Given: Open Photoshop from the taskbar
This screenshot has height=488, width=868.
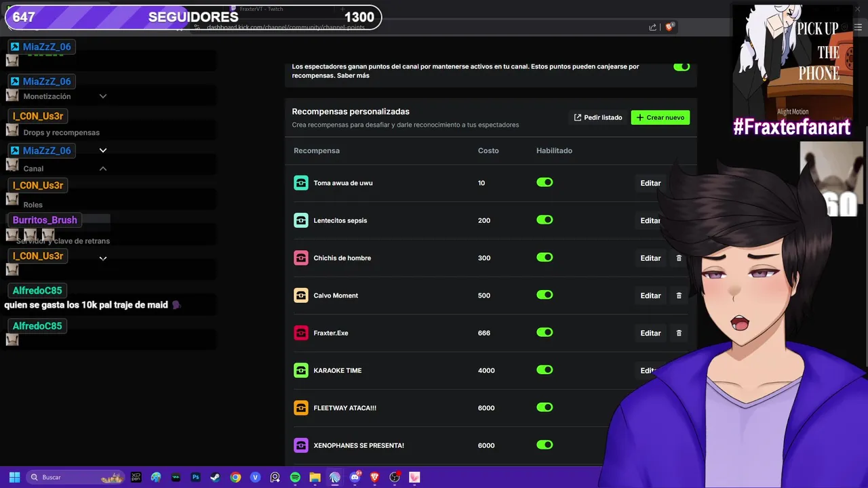Looking at the screenshot, I should click(x=196, y=477).
